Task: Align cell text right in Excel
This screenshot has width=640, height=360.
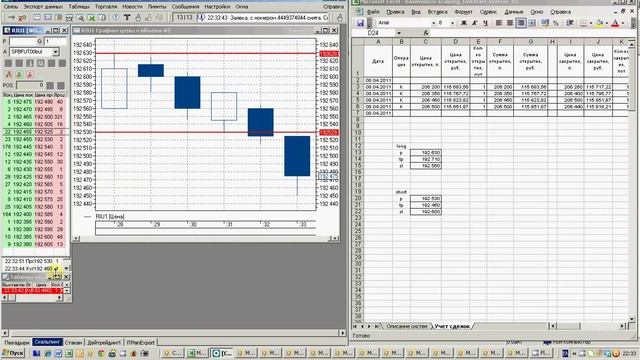Action: click(x=521, y=23)
